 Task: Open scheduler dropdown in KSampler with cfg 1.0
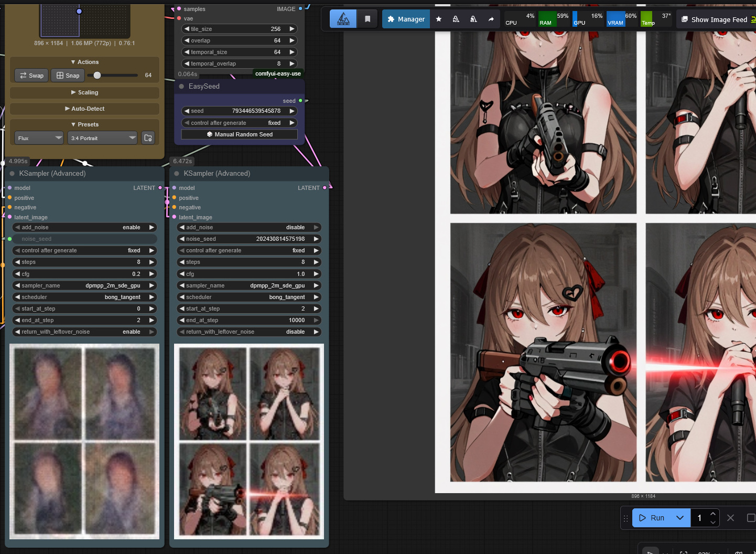click(249, 297)
